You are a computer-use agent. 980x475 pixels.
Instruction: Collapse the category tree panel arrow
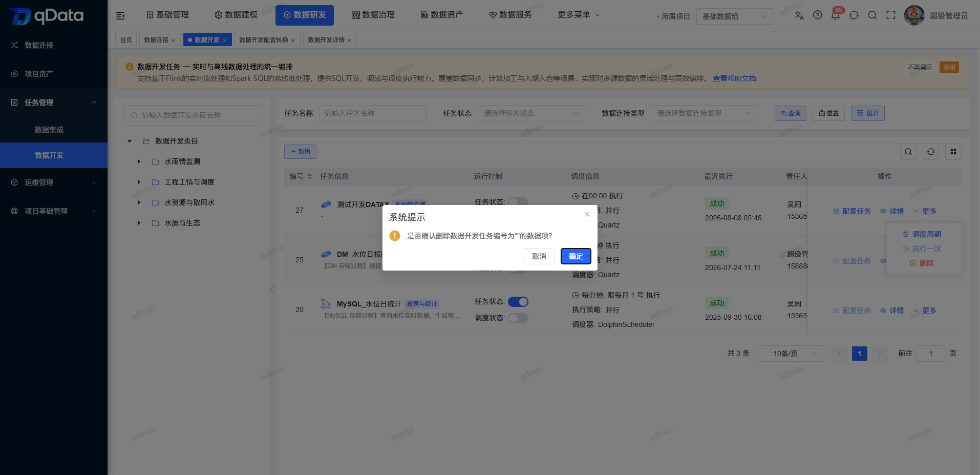(272, 290)
